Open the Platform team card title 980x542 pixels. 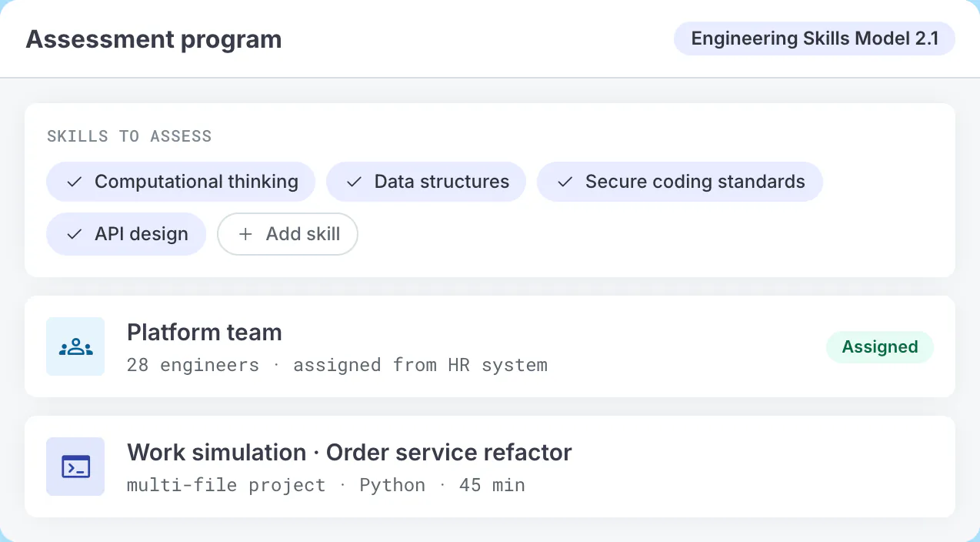tap(205, 333)
